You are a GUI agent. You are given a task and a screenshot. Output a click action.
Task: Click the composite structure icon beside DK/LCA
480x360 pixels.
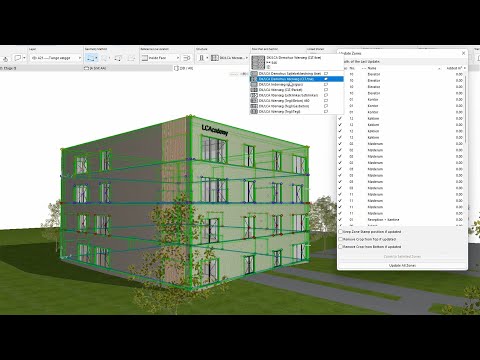[x=215, y=58]
